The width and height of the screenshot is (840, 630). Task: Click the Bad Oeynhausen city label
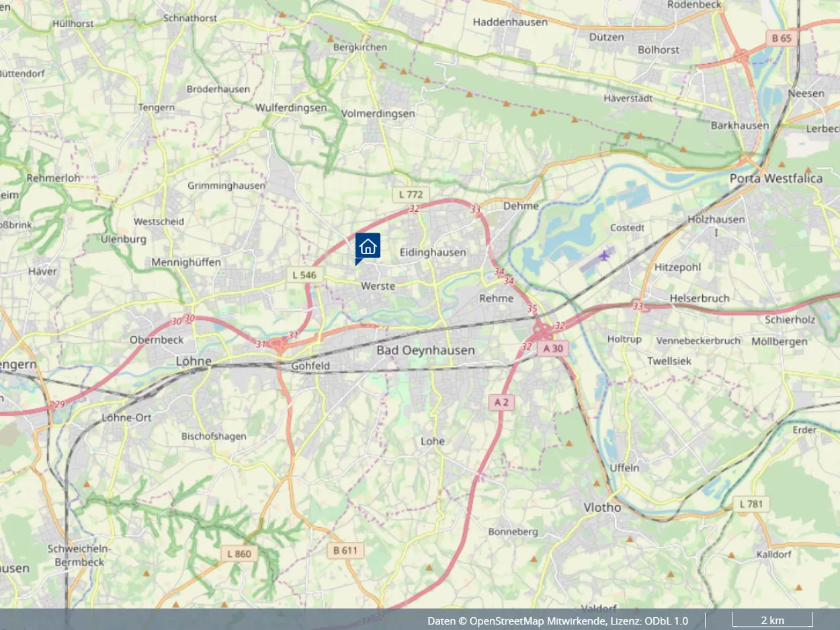click(425, 350)
